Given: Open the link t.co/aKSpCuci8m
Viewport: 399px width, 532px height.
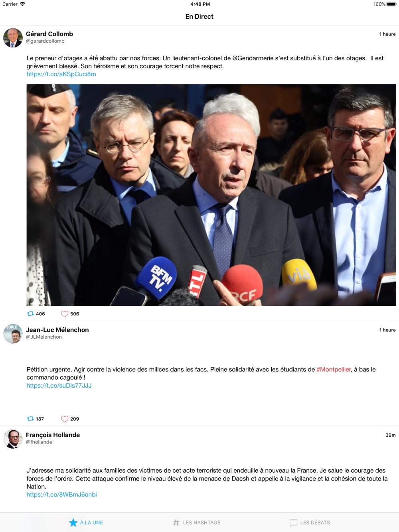Looking at the screenshot, I should [61, 74].
